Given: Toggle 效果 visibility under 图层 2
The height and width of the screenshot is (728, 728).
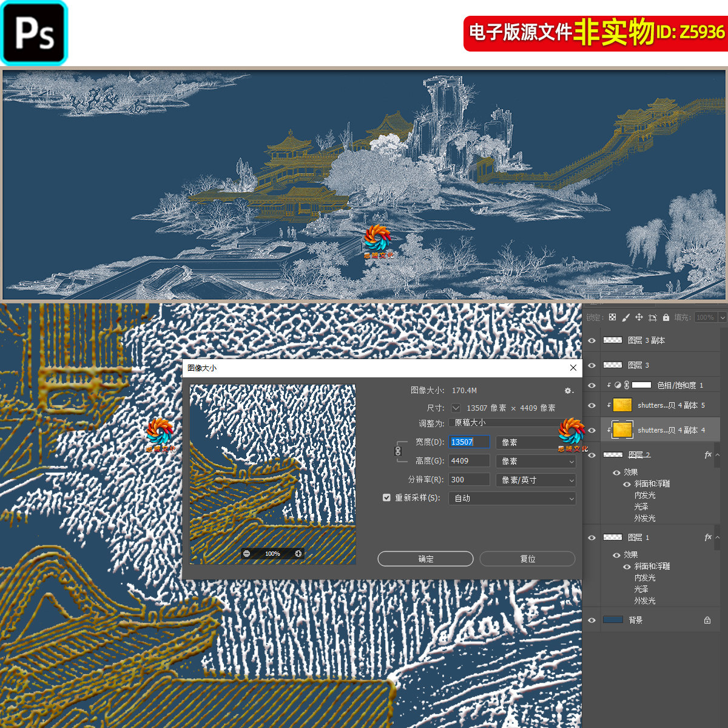Looking at the screenshot, I should [616, 473].
